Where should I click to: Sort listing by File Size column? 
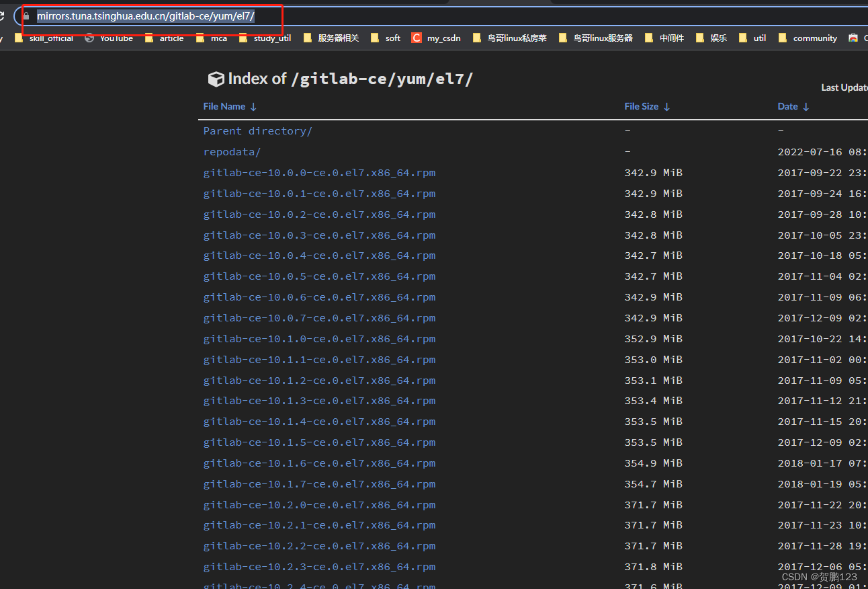tap(647, 106)
